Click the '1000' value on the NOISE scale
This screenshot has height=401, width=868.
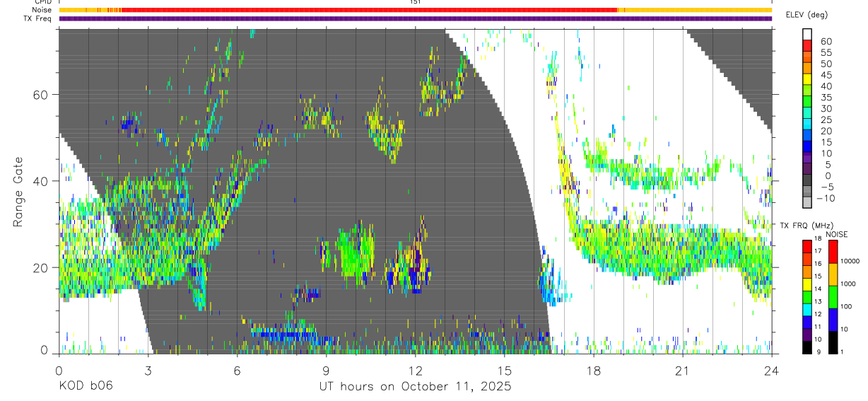coord(849,284)
